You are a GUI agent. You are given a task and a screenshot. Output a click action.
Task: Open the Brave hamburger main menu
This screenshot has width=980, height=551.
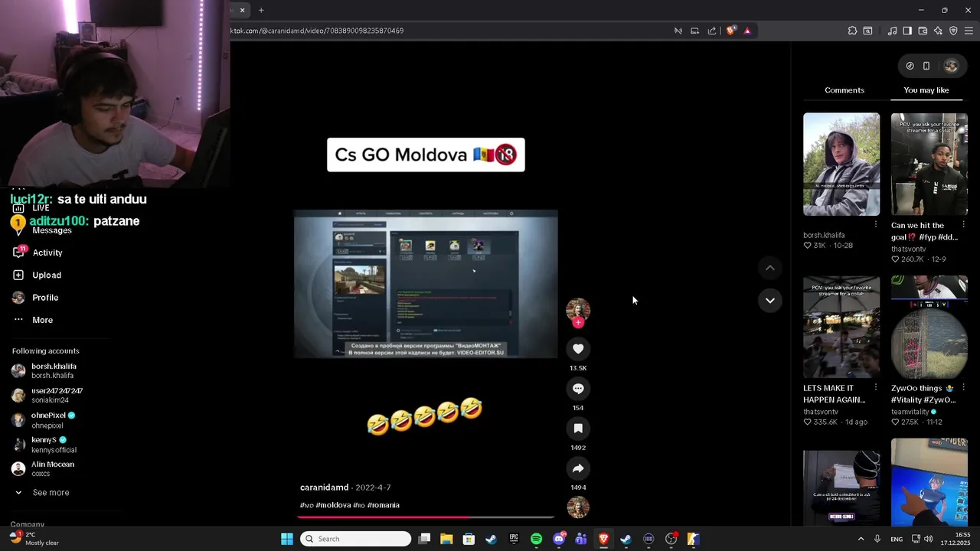point(969,31)
